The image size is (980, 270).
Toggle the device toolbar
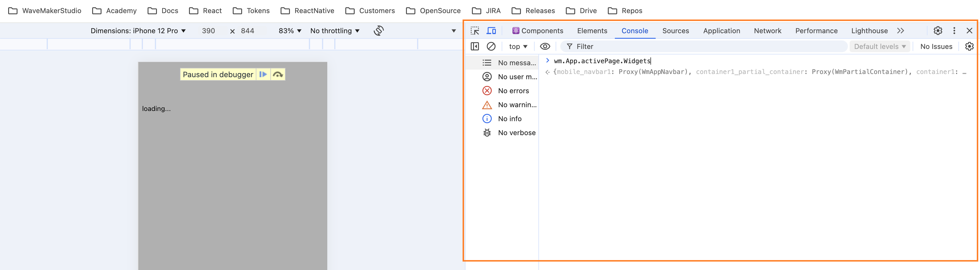[x=491, y=31]
